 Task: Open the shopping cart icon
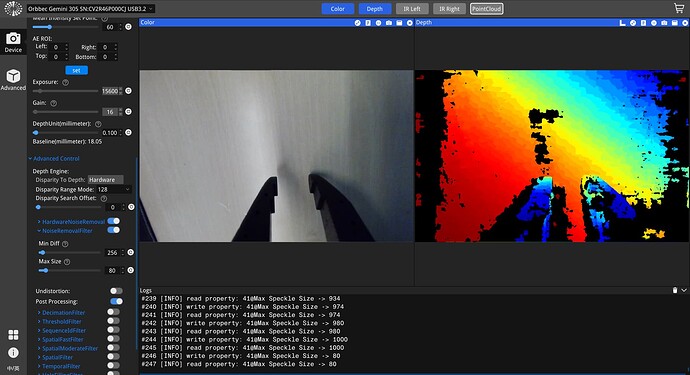click(x=679, y=8)
